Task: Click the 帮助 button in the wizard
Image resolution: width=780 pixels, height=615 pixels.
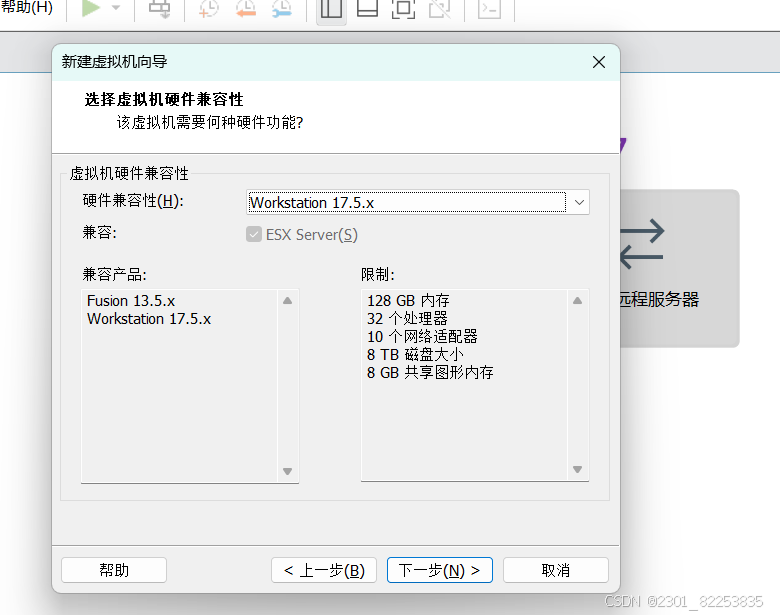Action: (x=114, y=570)
